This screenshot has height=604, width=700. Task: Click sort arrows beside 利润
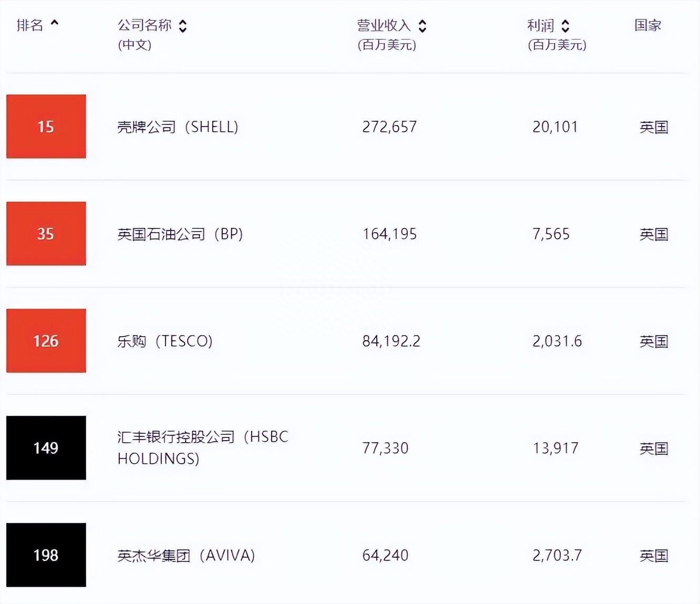(x=565, y=26)
